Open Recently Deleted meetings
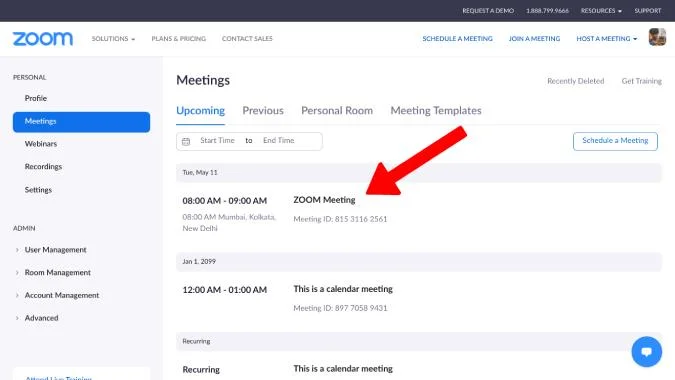The height and width of the screenshot is (380, 675). tap(576, 81)
